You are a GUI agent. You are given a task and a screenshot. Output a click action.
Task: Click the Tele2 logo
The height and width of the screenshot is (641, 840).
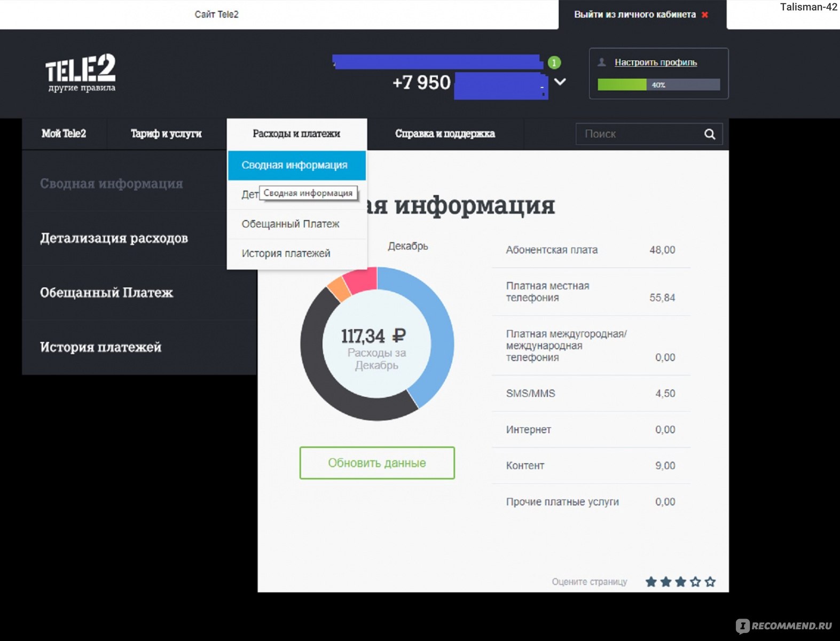point(81,73)
